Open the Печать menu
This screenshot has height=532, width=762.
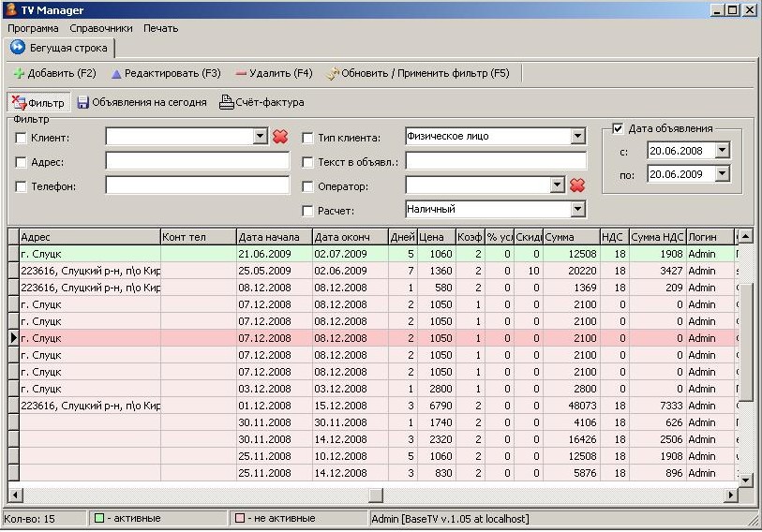coord(161,28)
